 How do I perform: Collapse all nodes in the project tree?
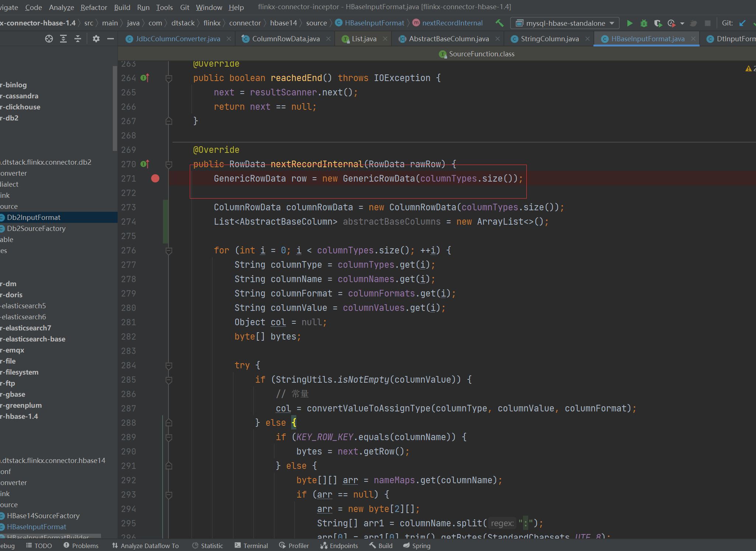[x=78, y=38]
